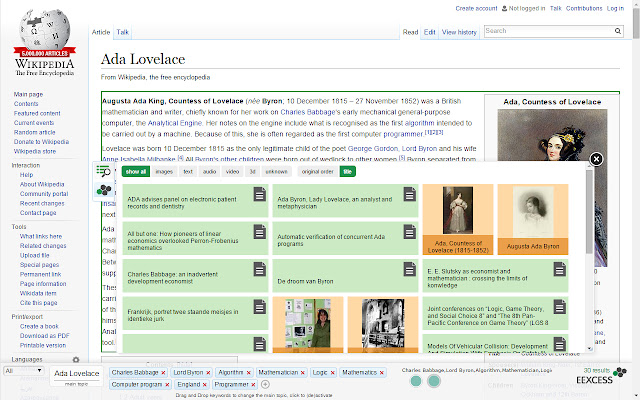
Task: Follow the Analytical Engine link
Action: click(x=175, y=123)
